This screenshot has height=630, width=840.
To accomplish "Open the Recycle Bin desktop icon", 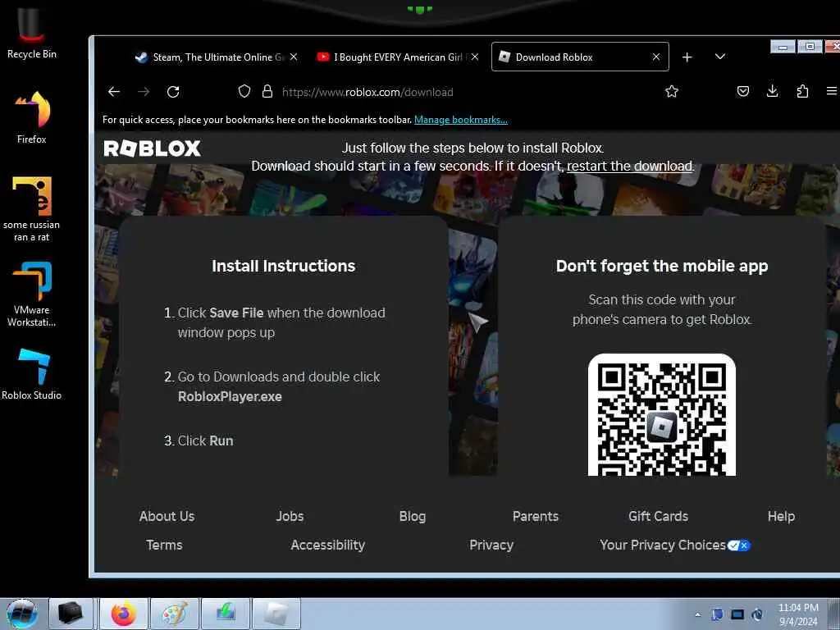I will [32, 33].
